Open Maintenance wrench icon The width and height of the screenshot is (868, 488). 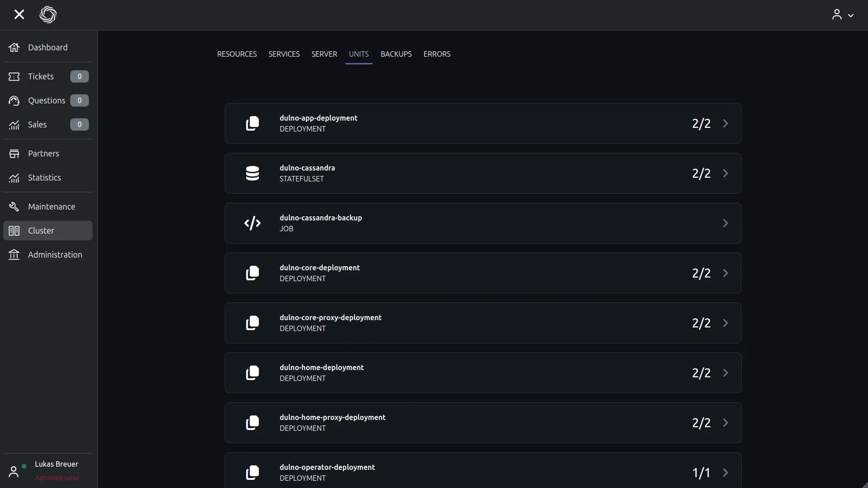[x=14, y=207]
